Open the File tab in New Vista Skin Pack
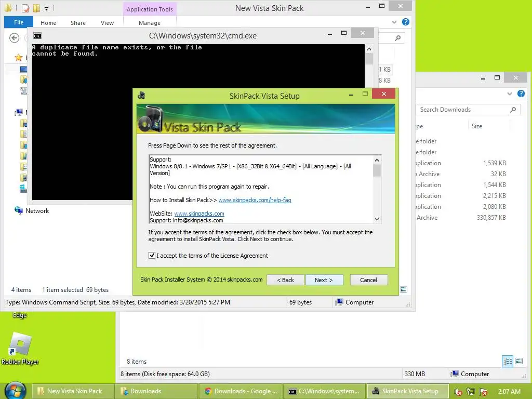The width and height of the screenshot is (532, 399). 19,22
